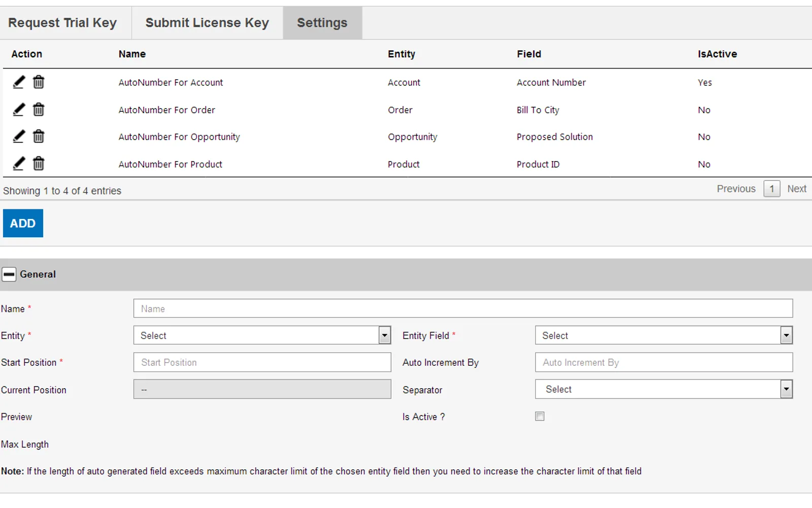Delete the AutoNumber For Order row

point(39,109)
